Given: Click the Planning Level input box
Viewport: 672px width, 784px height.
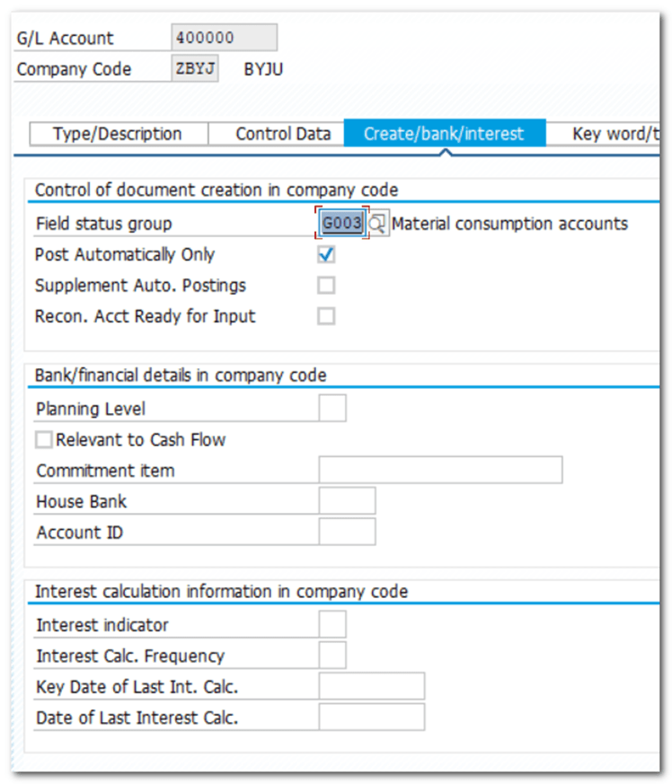Looking at the screenshot, I should pos(332,409).
